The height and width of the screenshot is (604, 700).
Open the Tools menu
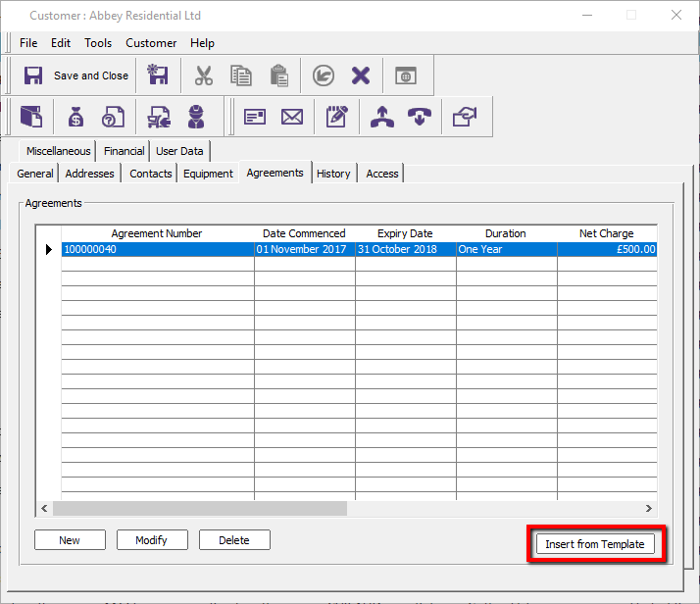click(x=98, y=43)
